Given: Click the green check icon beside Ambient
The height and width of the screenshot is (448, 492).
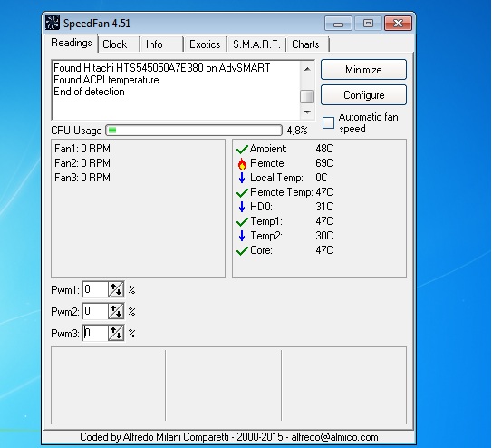Looking at the screenshot, I should click(x=242, y=149).
